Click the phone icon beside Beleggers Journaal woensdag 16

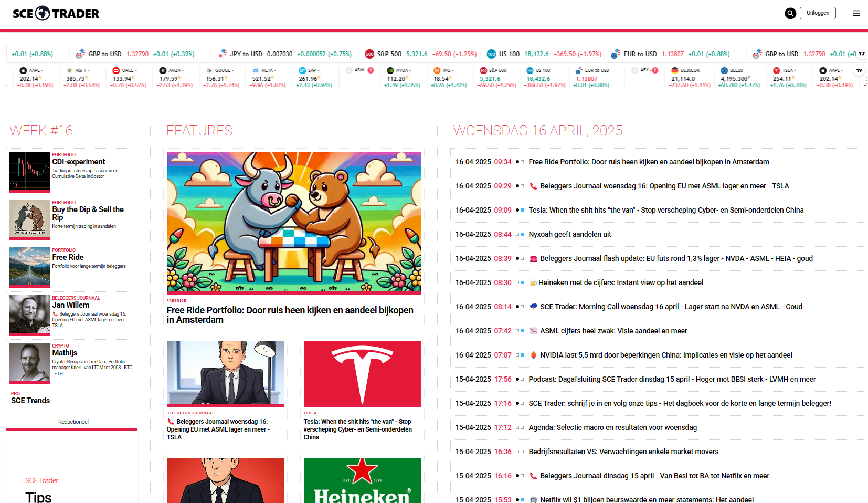tap(533, 186)
